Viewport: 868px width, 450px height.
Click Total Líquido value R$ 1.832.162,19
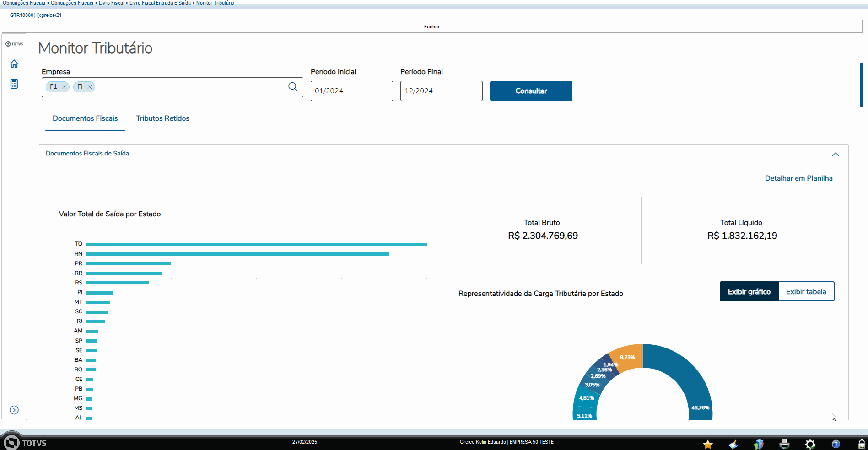(x=742, y=236)
